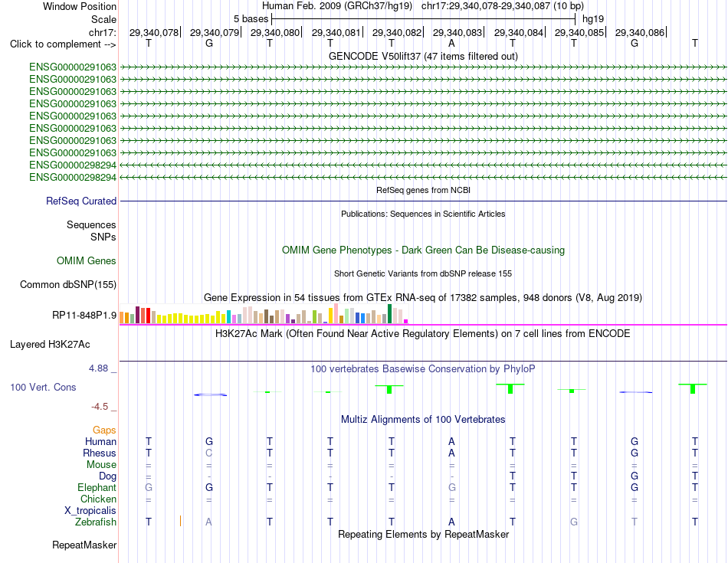Click the Rhesus alignment row label

pyautogui.click(x=100, y=453)
